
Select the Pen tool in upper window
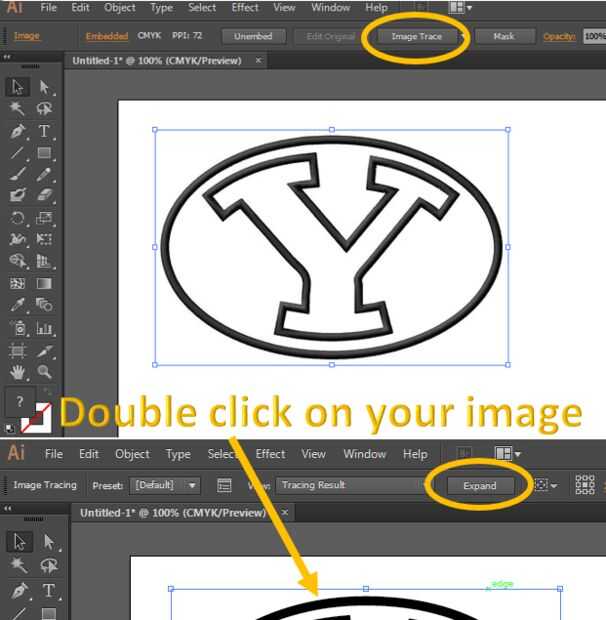point(17,131)
